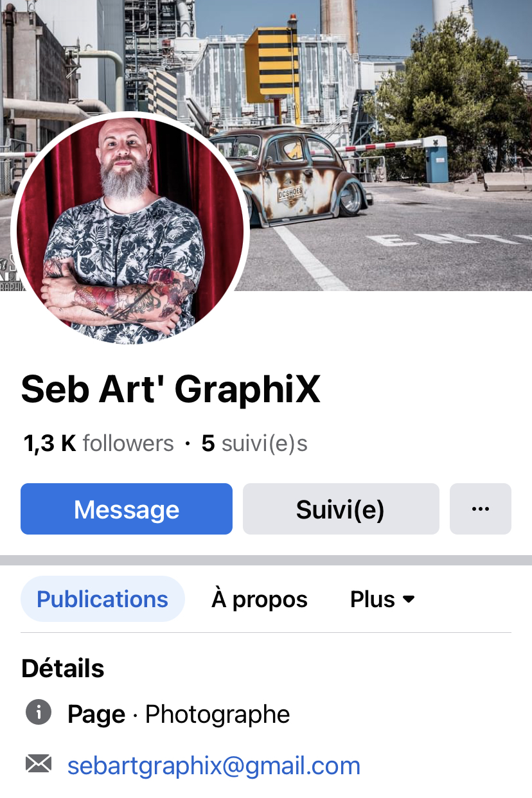
Task: Expand the Plus dropdown menu
Action: tap(383, 599)
